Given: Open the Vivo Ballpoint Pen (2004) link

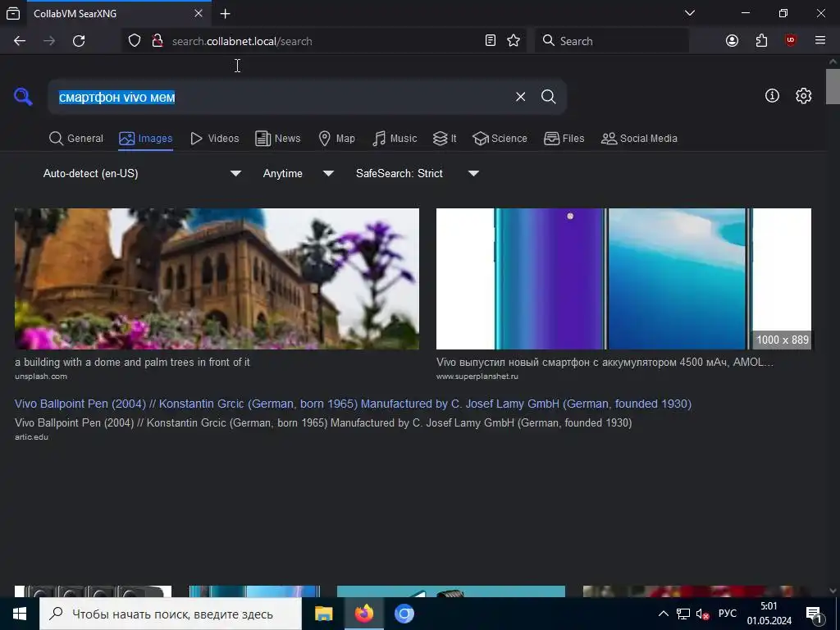Looking at the screenshot, I should point(353,404).
